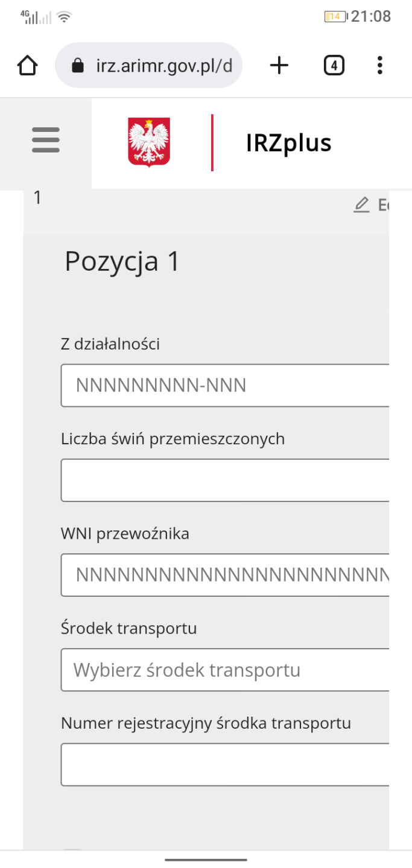Open the tab switcher showing 4 tabs

pos(334,65)
